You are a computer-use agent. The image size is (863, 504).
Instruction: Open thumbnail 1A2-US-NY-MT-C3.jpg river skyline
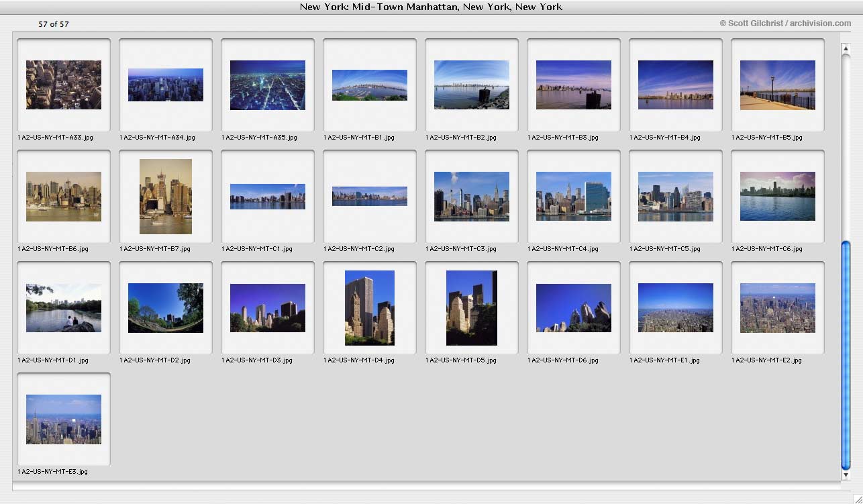coord(472,196)
